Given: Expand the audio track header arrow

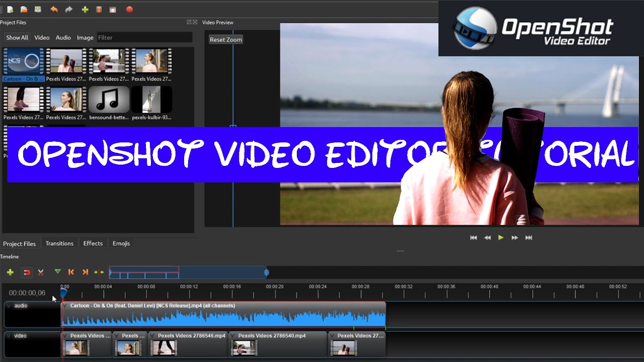Looking at the screenshot, I should click(9, 306).
